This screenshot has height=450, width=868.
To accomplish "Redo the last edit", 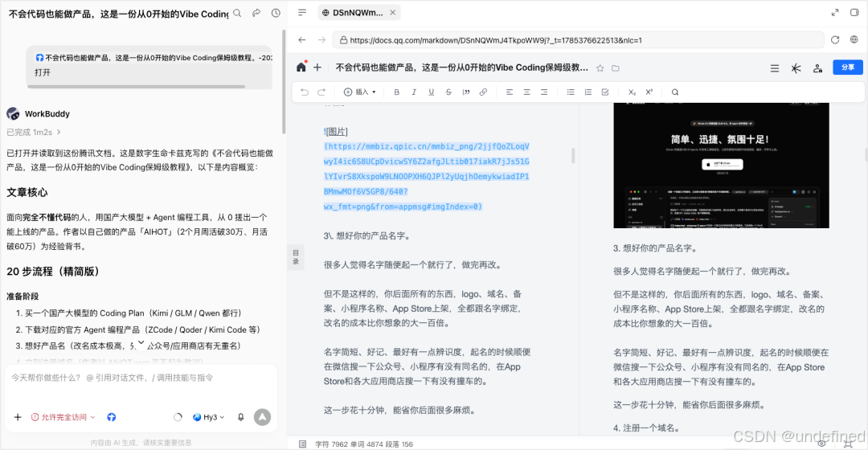I will pyautogui.click(x=321, y=92).
